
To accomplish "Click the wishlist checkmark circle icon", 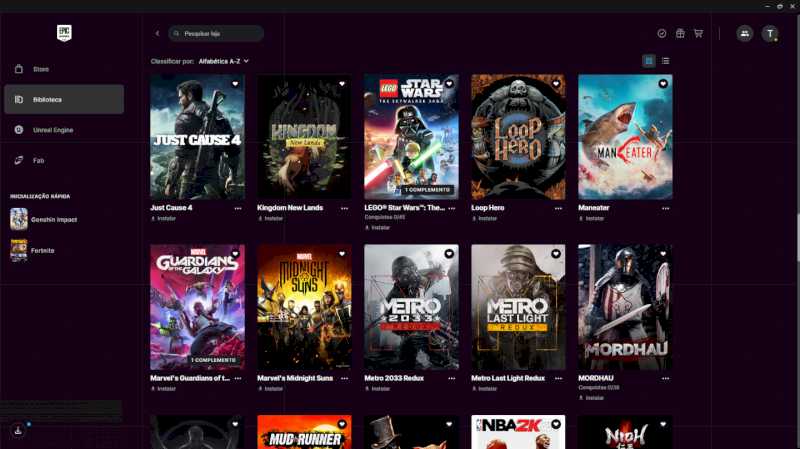I will click(x=662, y=33).
